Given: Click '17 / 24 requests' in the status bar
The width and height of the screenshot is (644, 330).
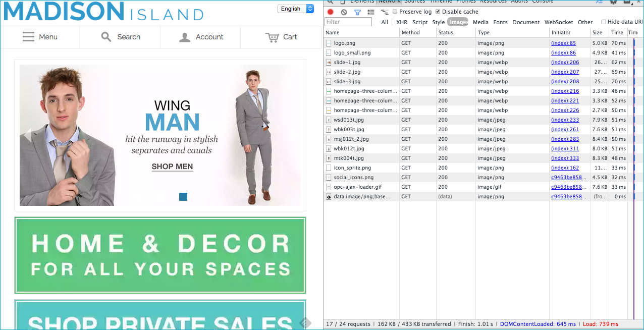Looking at the screenshot, I should tap(348, 324).
